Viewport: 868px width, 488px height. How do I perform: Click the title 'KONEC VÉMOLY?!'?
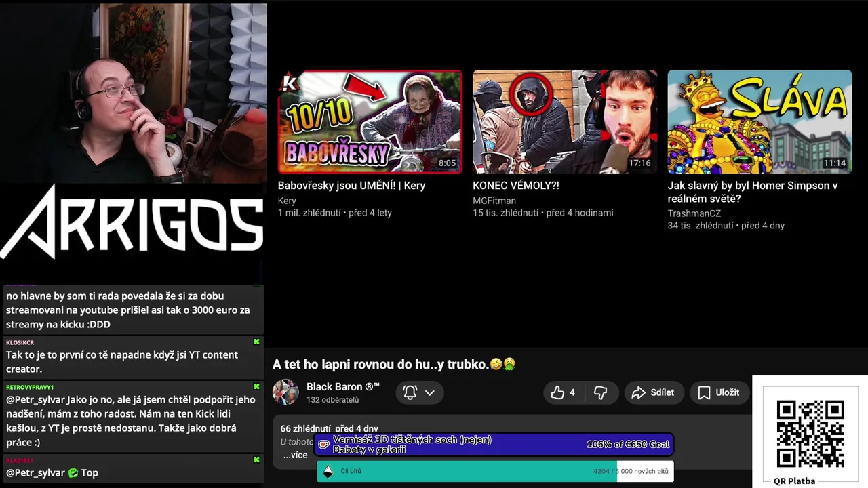point(516,186)
